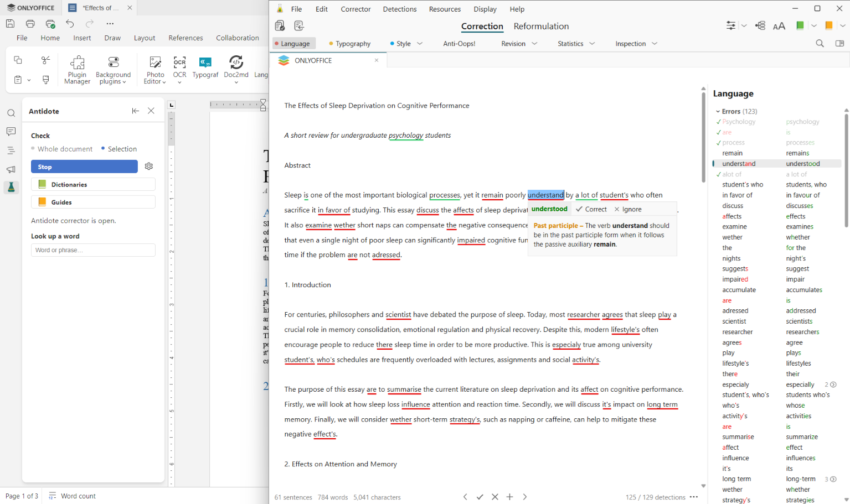Viewport: 850px width, 504px height.
Task: Open the ellipsis next to detections count
Action: pyautogui.click(x=694, y=497)
